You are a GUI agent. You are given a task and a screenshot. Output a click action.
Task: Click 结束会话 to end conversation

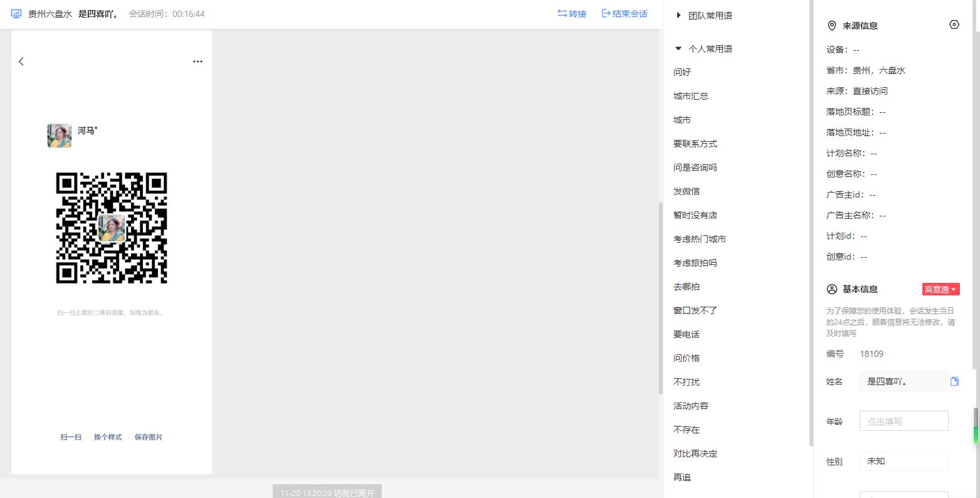coord(624,14)
